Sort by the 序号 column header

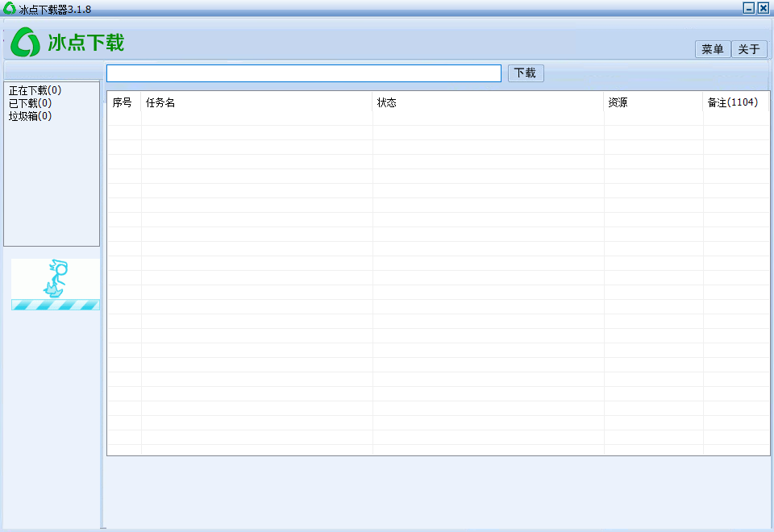pyautogui.click(x=124, y=102)
